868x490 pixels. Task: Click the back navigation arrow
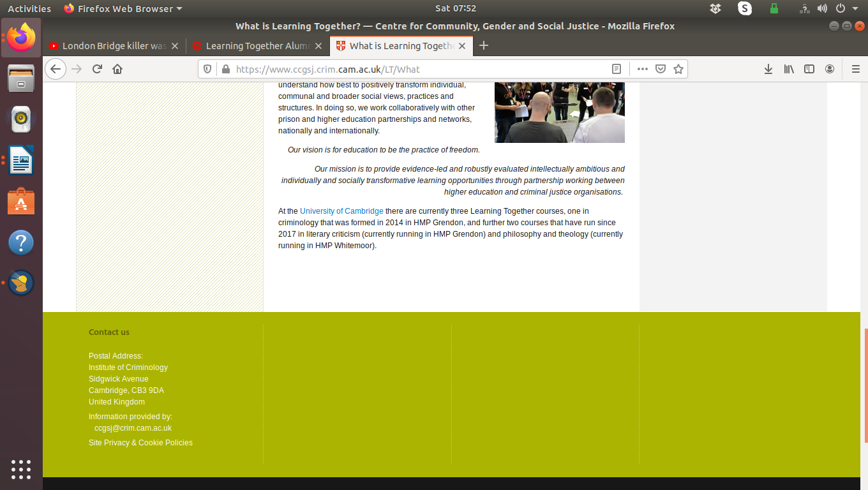(56, 69)
